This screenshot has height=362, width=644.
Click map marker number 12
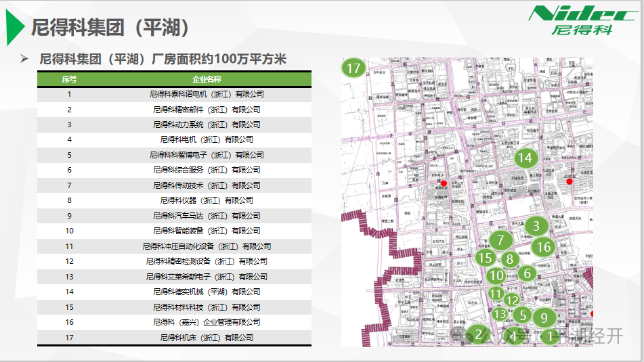coord(512,300)
